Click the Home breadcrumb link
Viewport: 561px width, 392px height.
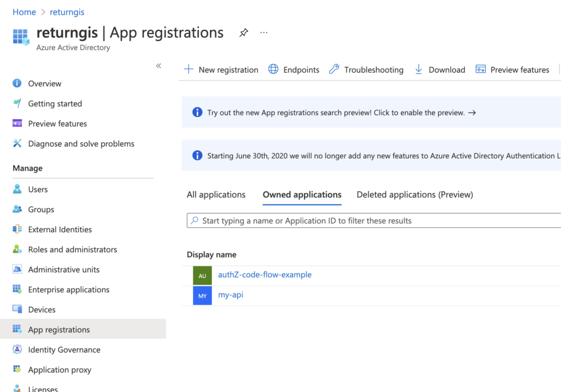[24, 12]
